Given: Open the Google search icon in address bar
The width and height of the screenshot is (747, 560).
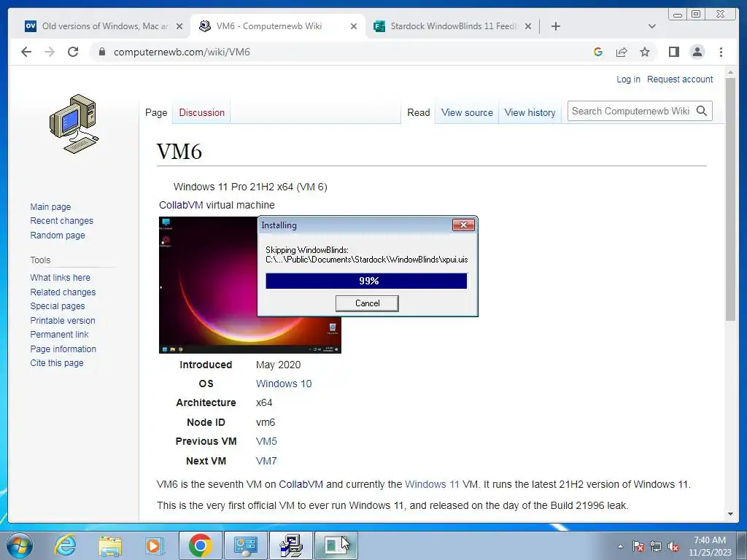Looking at the screenshot, I should click(x=598, y=52).
